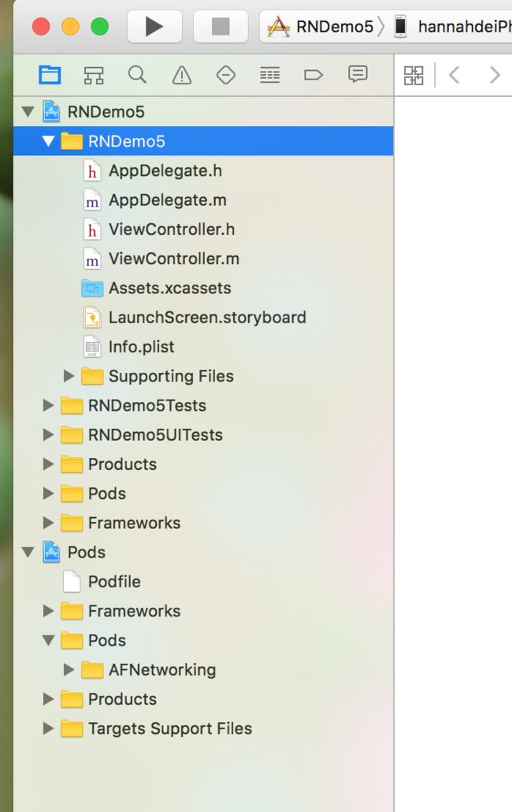The width and height of the screenshot is (512, 812).
Task: Click the Podfile document icon
Action: [x=72, y=582]
